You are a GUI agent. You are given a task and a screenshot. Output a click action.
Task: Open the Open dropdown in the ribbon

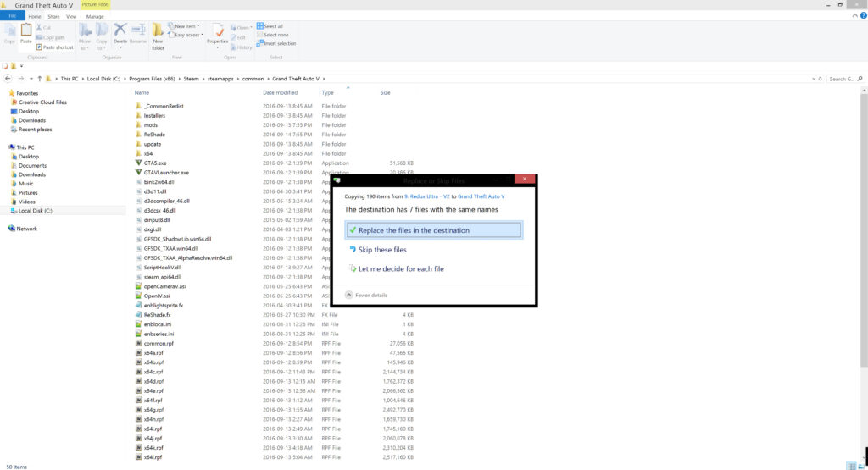point(242,28)
